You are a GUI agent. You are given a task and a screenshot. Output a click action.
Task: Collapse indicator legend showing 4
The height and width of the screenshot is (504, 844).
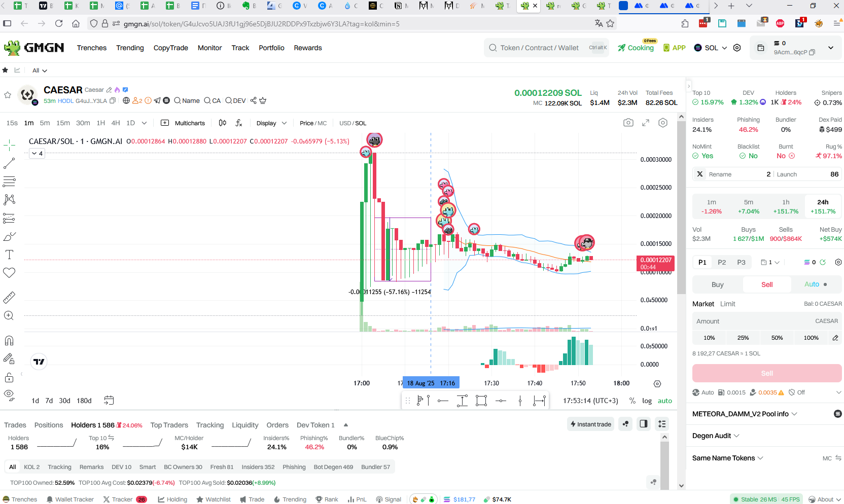click(38, 153)
